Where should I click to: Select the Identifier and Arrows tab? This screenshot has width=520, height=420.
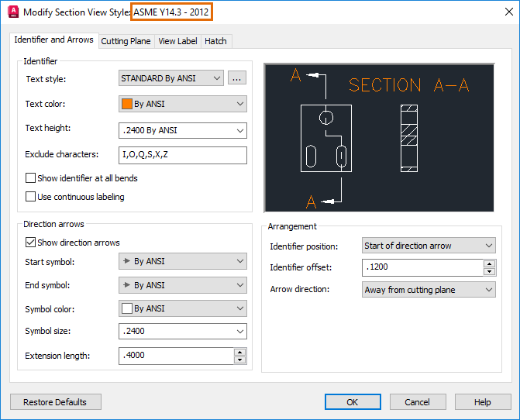click(x=54, y=40)
